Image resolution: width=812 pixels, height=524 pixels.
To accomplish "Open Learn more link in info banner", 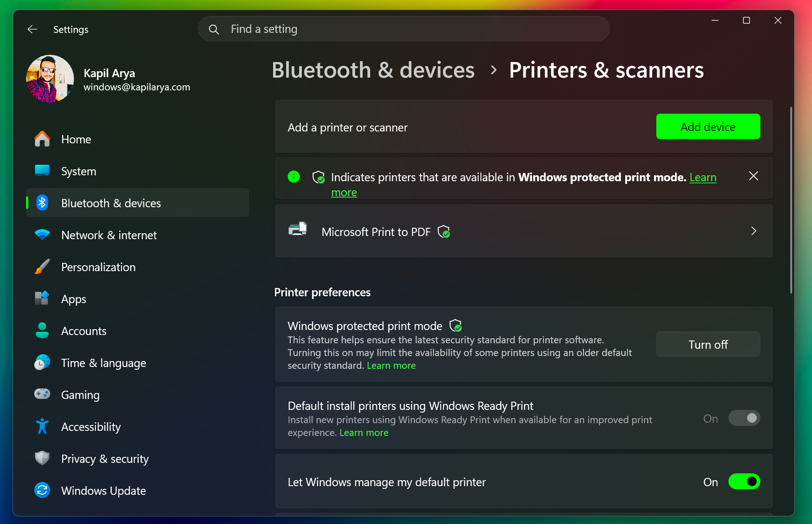I will (x=703, y=177).
